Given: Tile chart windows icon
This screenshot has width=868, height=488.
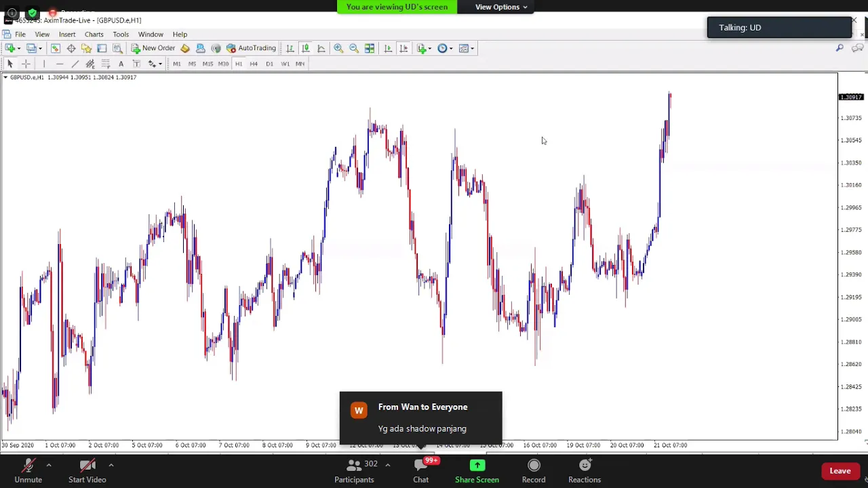Looking at the screenshot, I should click(370, 48).
